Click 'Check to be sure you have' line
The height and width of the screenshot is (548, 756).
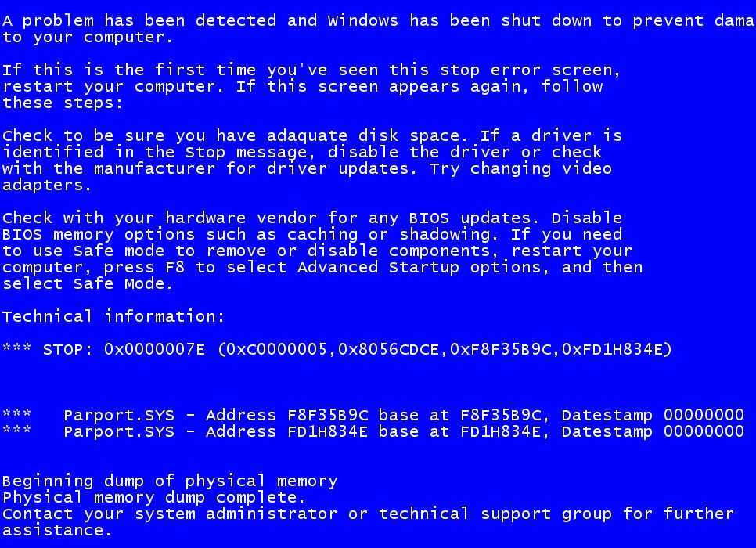click(x=312, y=135)
